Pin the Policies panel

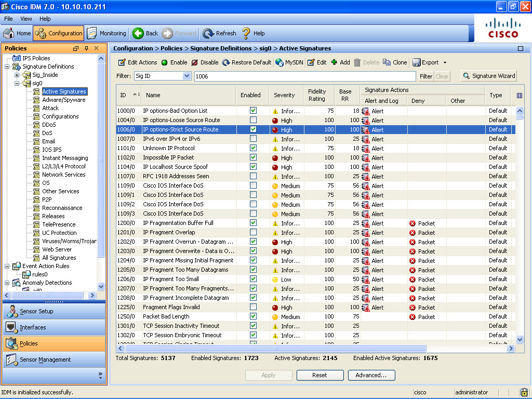coord(87,48)
